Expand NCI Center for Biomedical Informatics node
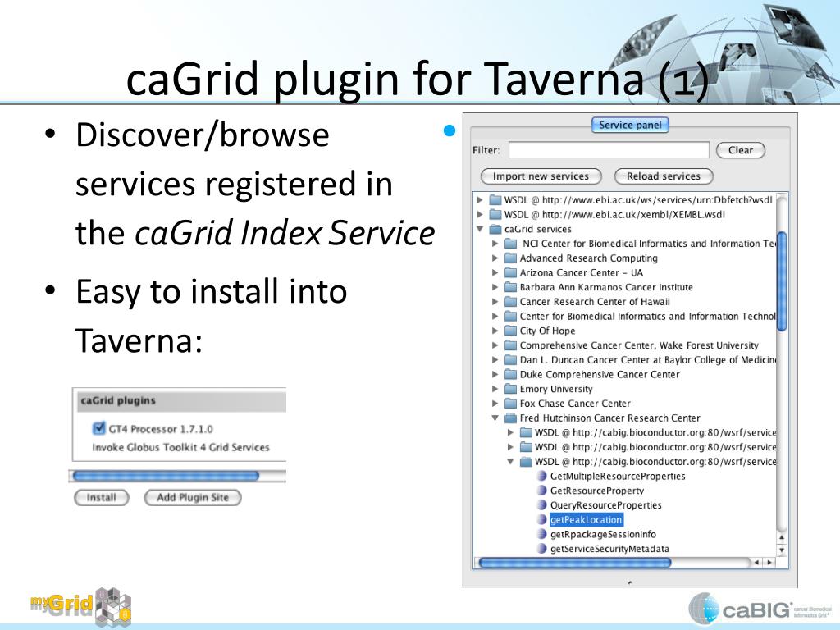 pyautogui.click(x=495, y=243)
